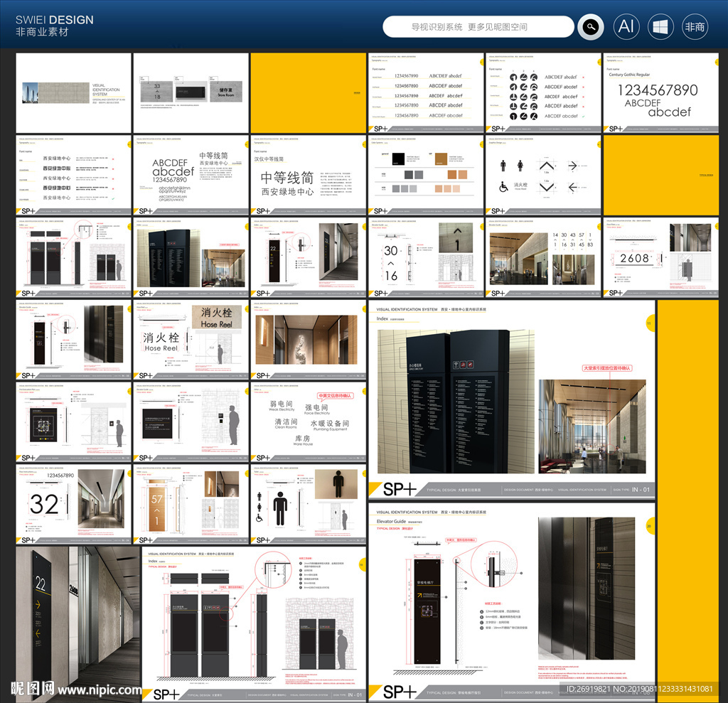
Task: Open the 储存室 Store Room sign samples thumbnail
Action: click(191, 93)
